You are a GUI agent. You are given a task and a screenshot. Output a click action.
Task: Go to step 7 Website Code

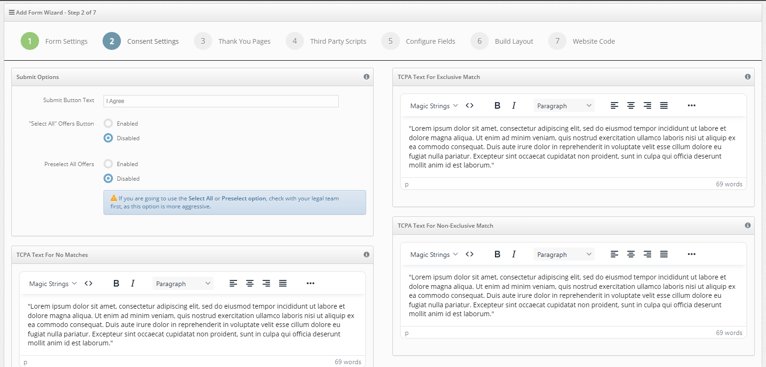(x=582, y=41)
